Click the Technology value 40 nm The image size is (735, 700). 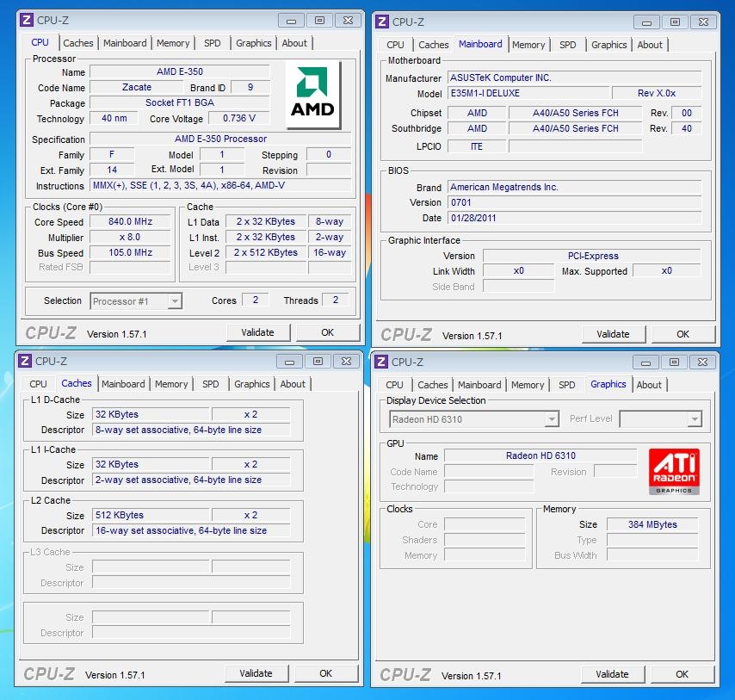point(114,118)
